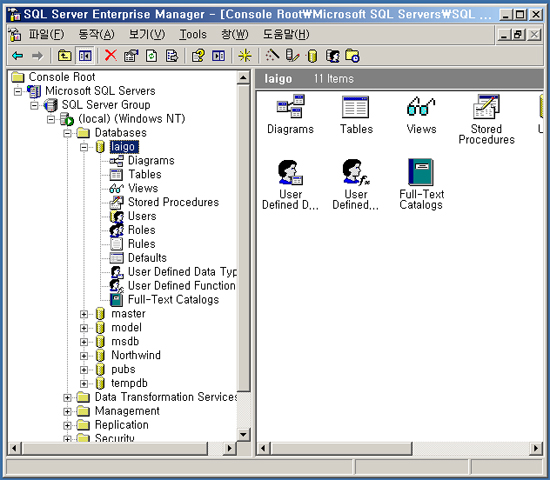550x480 pixels.
Task: Go up one level with the folder icon
Action: point(65,55)
